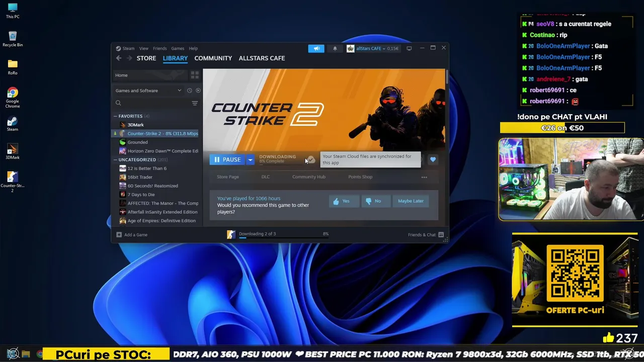Open the Help menu
The width and height of the screenshot is (644, 362).
point(193,48)
